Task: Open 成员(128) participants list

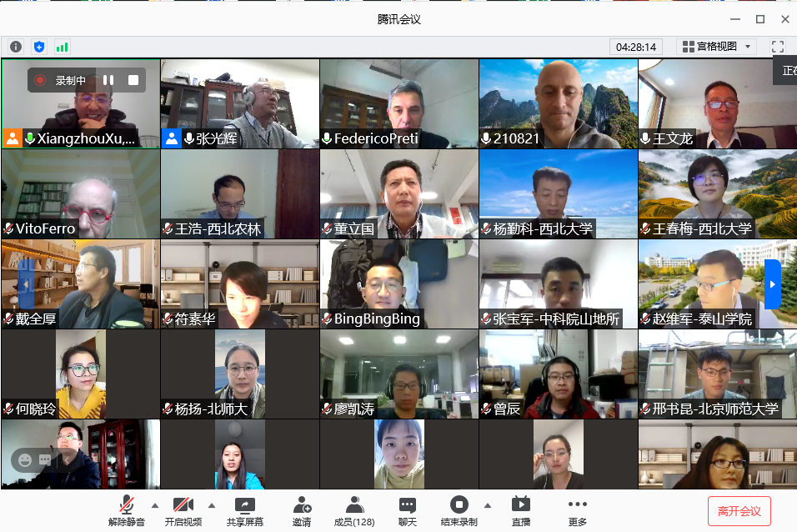Action: click(x=354, y=510)
